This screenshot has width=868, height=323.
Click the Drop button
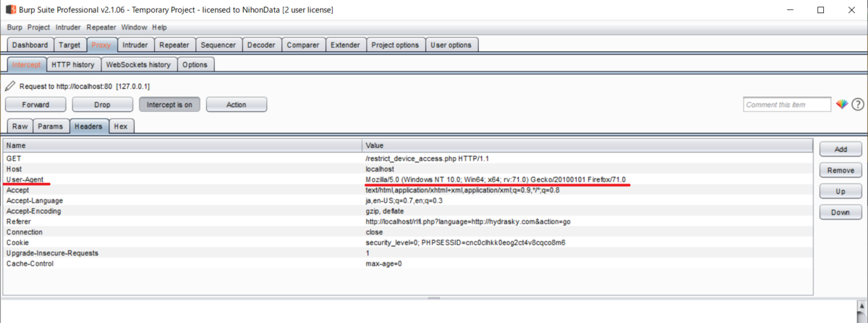click(x=103, y=105)
